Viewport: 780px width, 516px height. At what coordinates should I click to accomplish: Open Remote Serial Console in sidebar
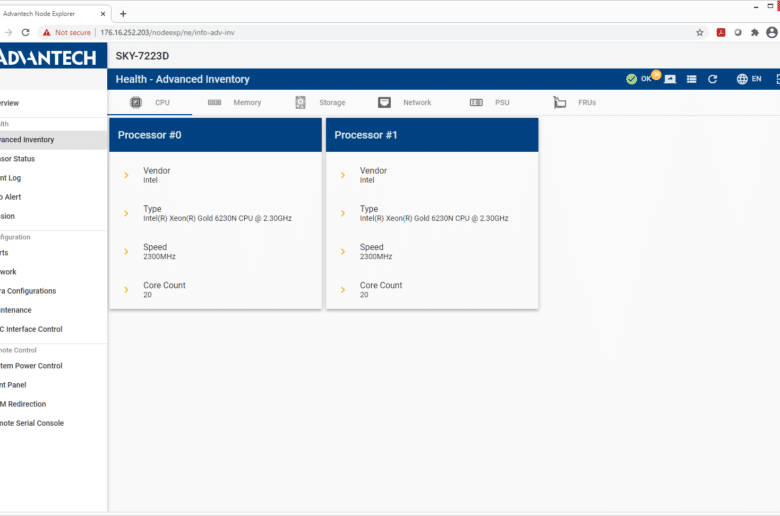point(53,423)
